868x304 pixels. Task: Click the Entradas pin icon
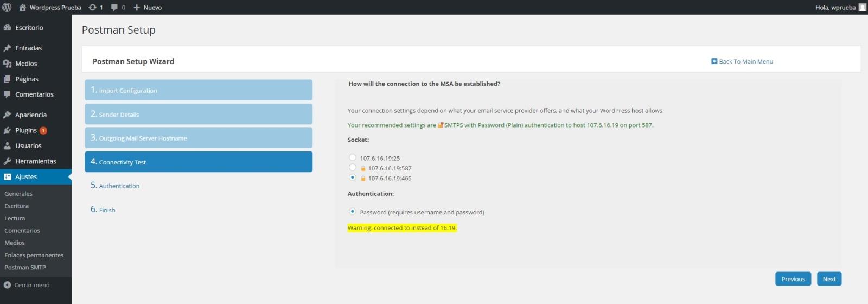[x=7, y=48]
